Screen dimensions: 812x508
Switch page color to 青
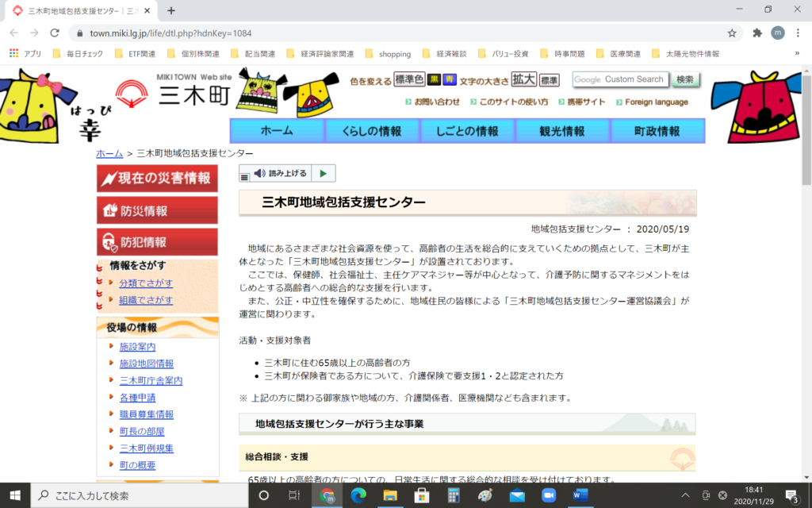[450, 79]
